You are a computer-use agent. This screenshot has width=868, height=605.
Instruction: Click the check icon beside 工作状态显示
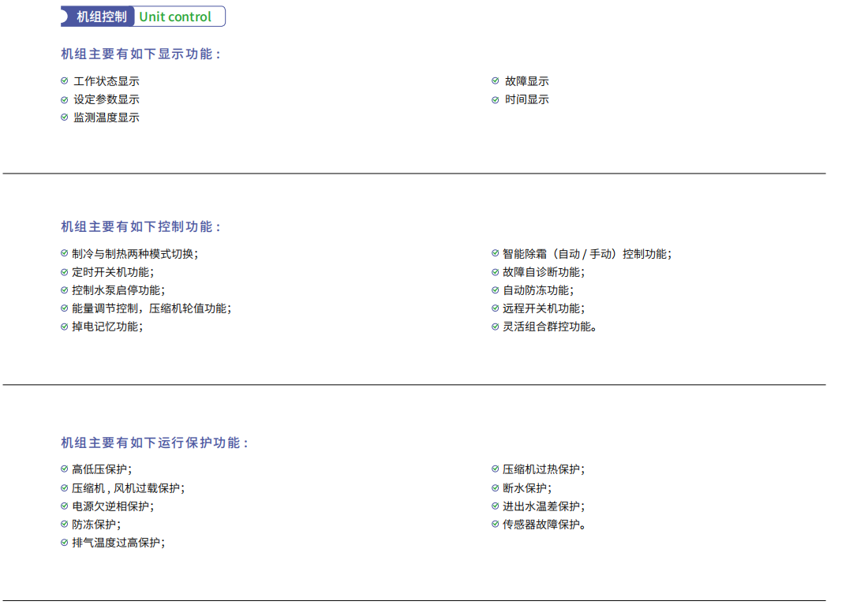(x=65, y=81)
